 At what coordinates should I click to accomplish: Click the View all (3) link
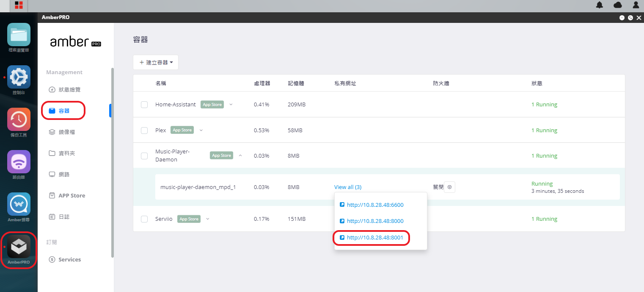[348, 187]
